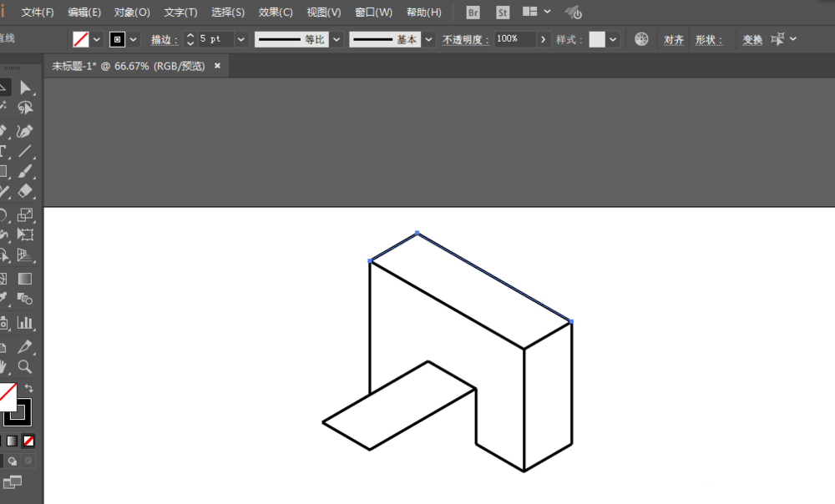
Task: Click the fill swatch in control bar
Action: tap(81, 39)
